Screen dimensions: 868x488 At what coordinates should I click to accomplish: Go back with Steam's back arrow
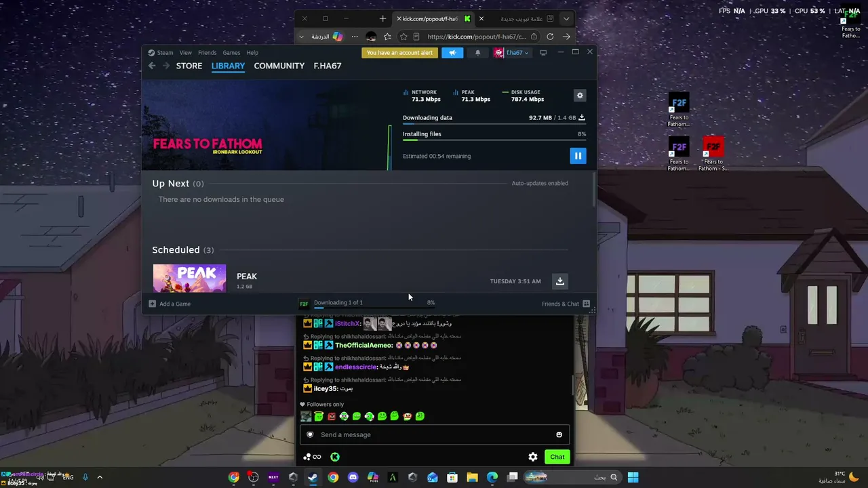click(x=152, y=66)
